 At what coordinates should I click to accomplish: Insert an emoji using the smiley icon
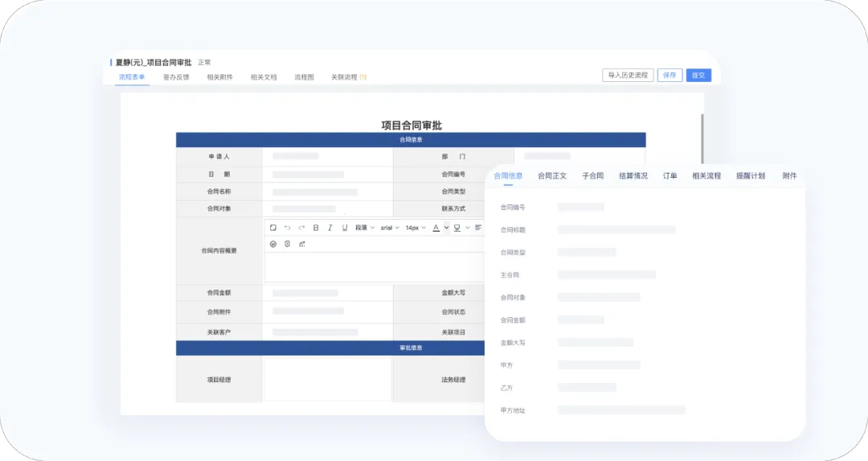point(273,244)
